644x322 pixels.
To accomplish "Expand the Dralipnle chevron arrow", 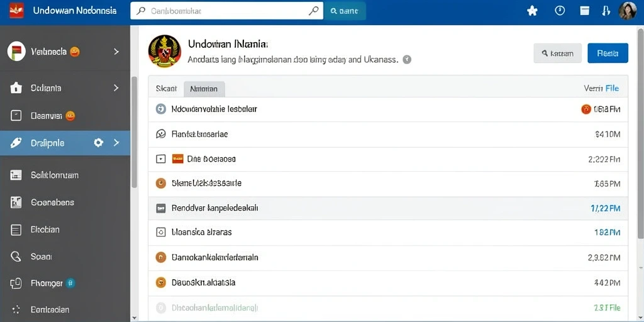I will coord(116,143).
